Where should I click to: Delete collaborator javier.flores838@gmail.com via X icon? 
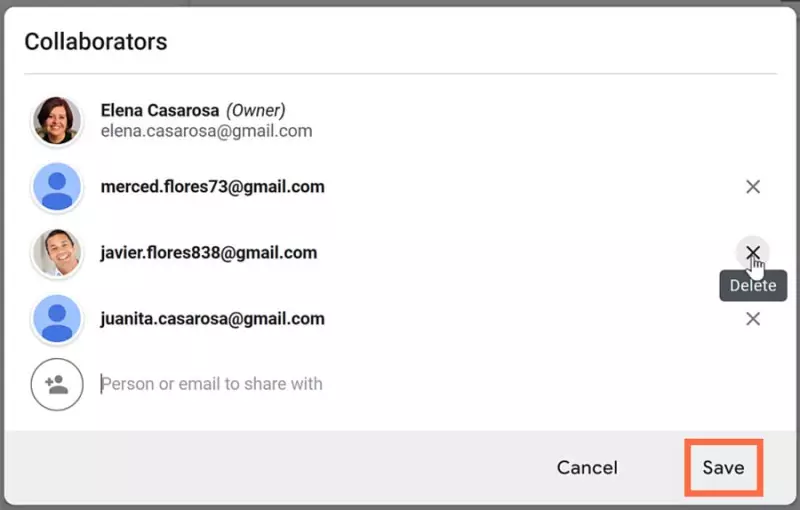[x=753, y=252]
